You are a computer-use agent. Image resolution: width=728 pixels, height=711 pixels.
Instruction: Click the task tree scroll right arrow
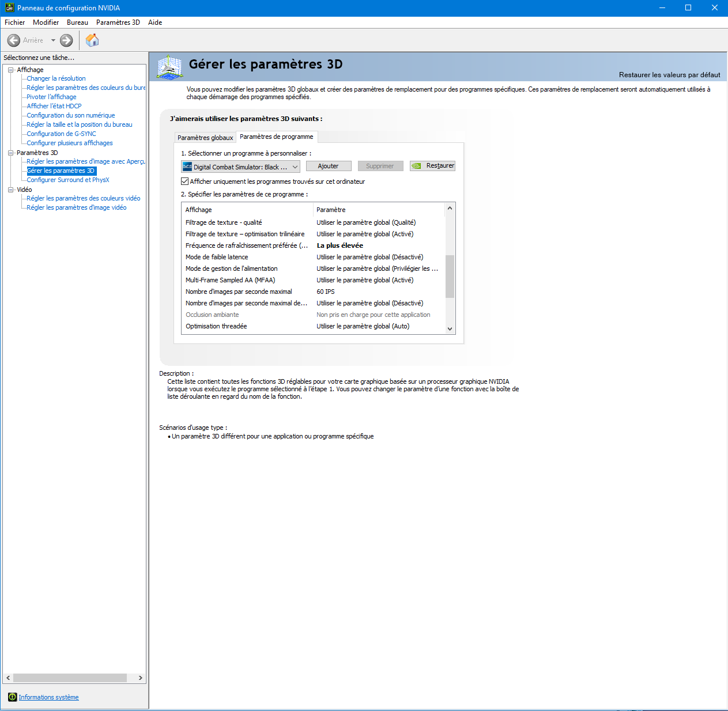[x=140, y=678]
